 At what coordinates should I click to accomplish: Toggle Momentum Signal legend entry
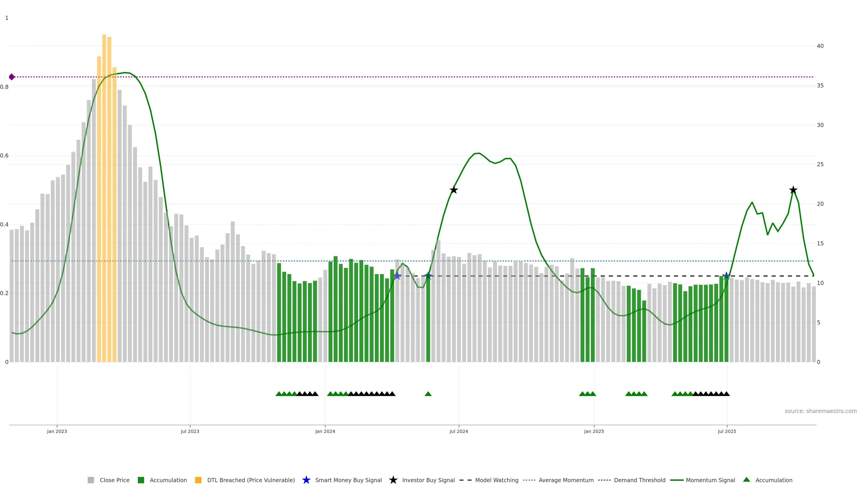[x=710, y=480]
